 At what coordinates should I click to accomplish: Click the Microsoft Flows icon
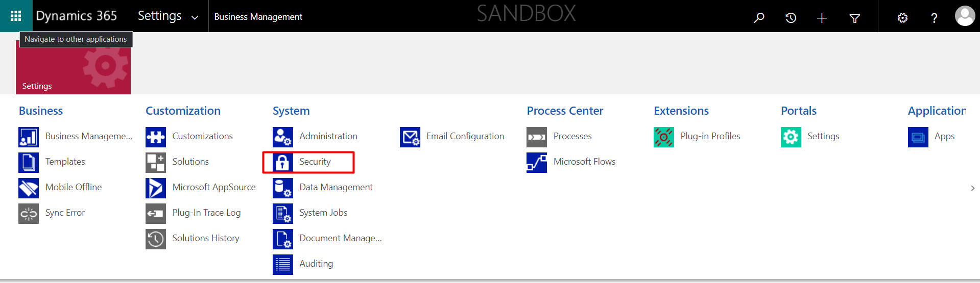coord(537,162)
